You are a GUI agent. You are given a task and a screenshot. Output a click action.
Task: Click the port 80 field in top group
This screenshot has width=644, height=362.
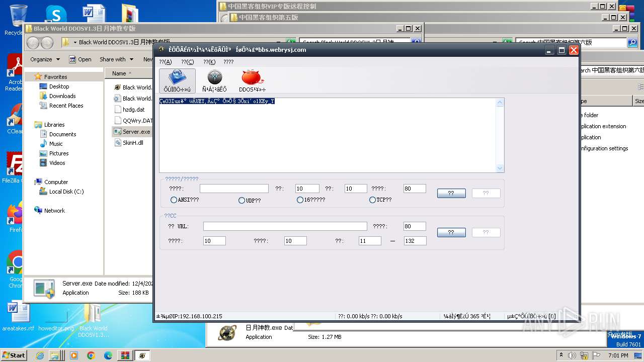pyautogui.click(x=415, y=189)
